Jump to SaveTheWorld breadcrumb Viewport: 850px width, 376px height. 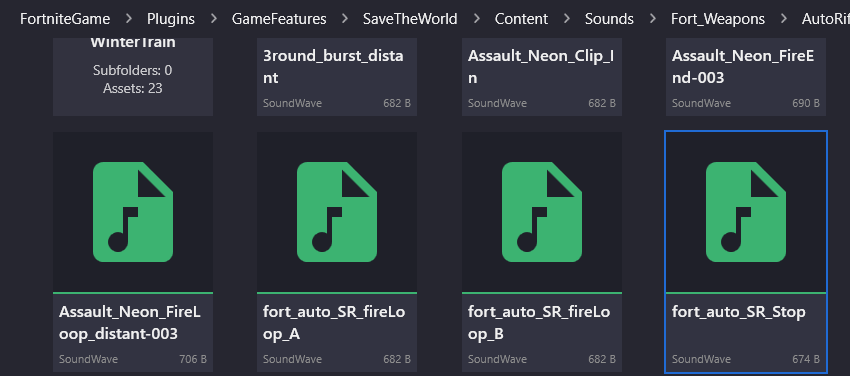click(410, 19)
